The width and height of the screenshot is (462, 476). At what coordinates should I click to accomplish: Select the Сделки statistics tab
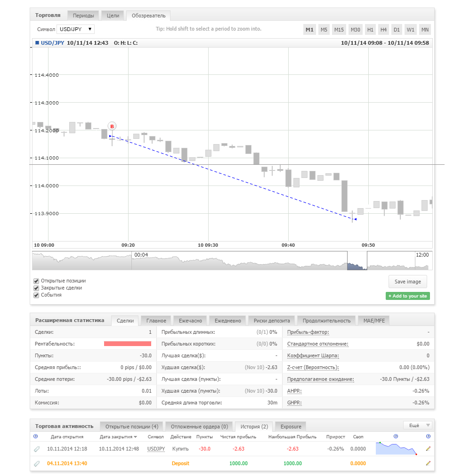pos(125,321)
